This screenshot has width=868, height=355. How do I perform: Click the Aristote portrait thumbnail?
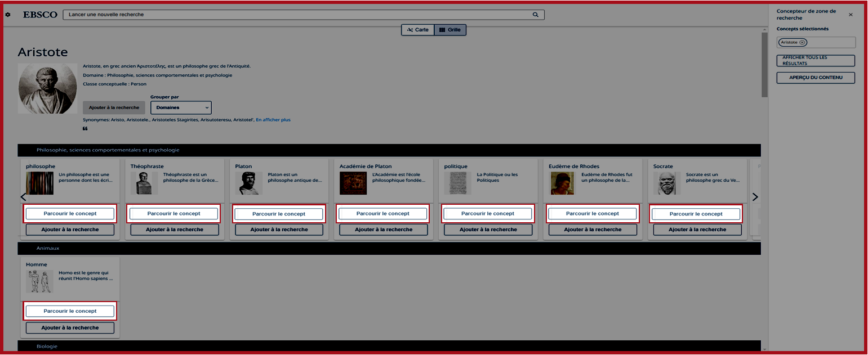click(x=47, y=88)
